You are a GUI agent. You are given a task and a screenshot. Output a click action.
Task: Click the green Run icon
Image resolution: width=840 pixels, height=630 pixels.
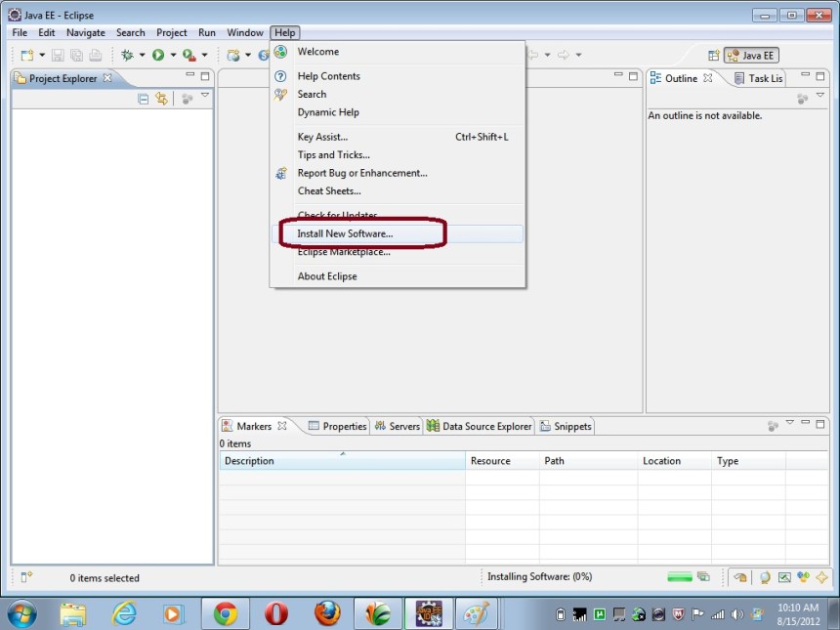pos(158,55)
